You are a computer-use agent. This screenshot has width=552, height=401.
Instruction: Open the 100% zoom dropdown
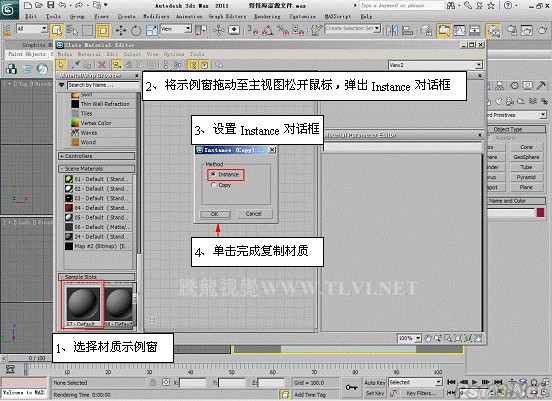[x=409, y=338]
